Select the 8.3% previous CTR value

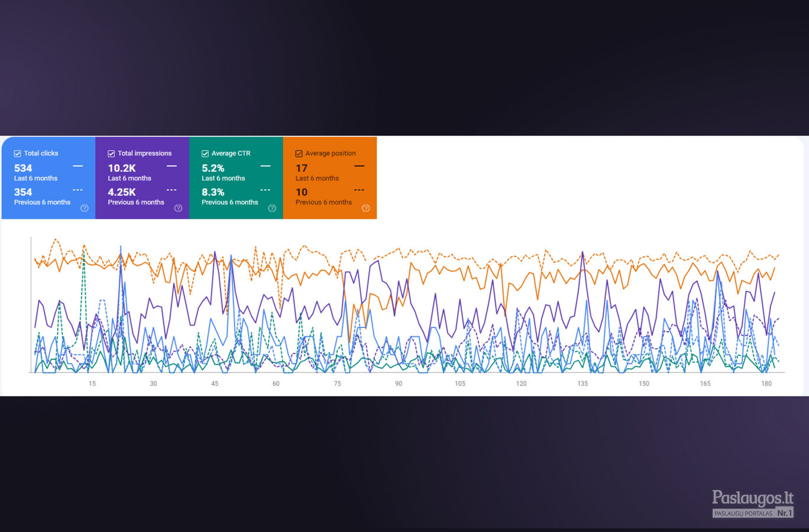click(x=213, y=192)
